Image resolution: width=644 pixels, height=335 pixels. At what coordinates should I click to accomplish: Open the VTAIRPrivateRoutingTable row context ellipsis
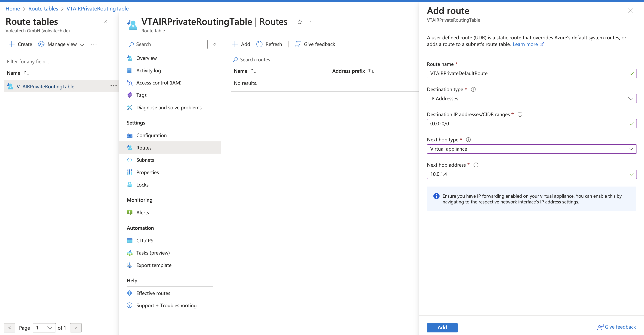[114, 86]
